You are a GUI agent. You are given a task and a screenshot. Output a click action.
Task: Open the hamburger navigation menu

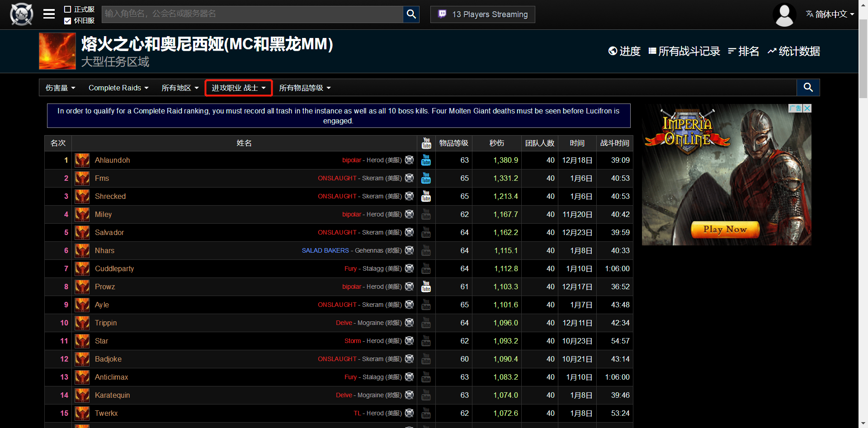(x=49, y=14)
